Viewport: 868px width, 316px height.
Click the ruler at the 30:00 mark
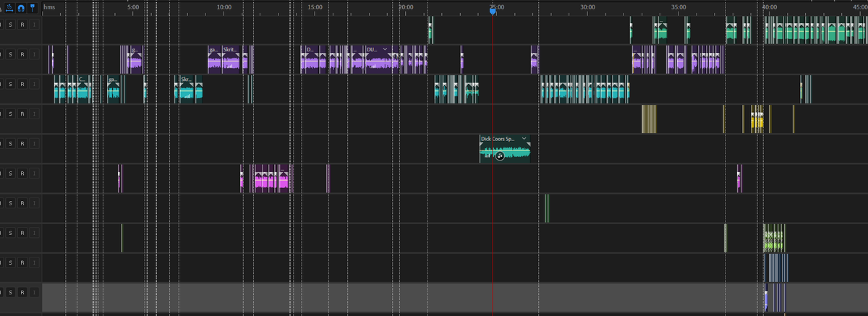[588, 7]
